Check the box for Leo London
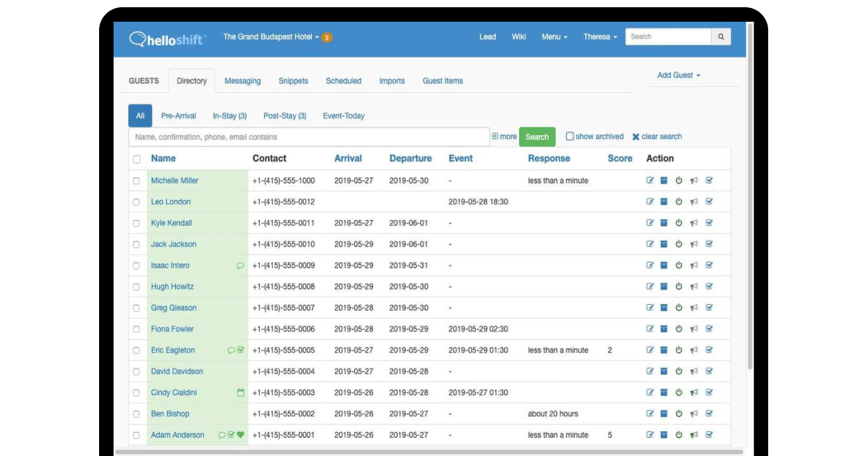Viewport: 868px width, 456px height. (x=137, y=202)
